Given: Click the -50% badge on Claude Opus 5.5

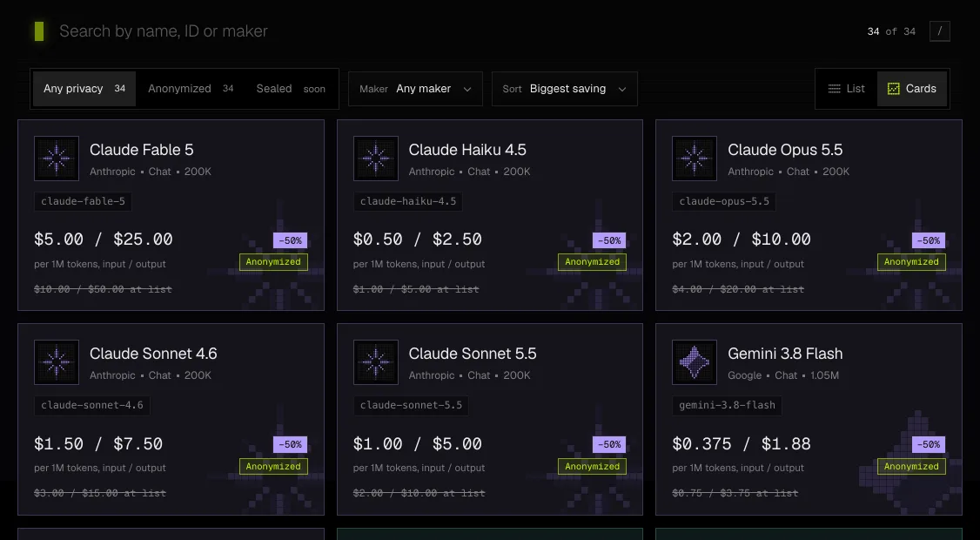Looking at the screenshot, I should click(x=928, y=240).
